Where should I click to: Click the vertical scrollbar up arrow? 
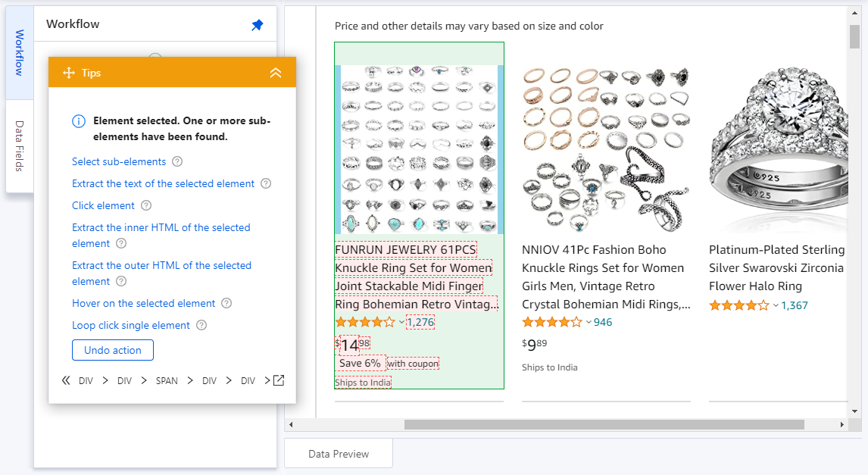point(854,12)
